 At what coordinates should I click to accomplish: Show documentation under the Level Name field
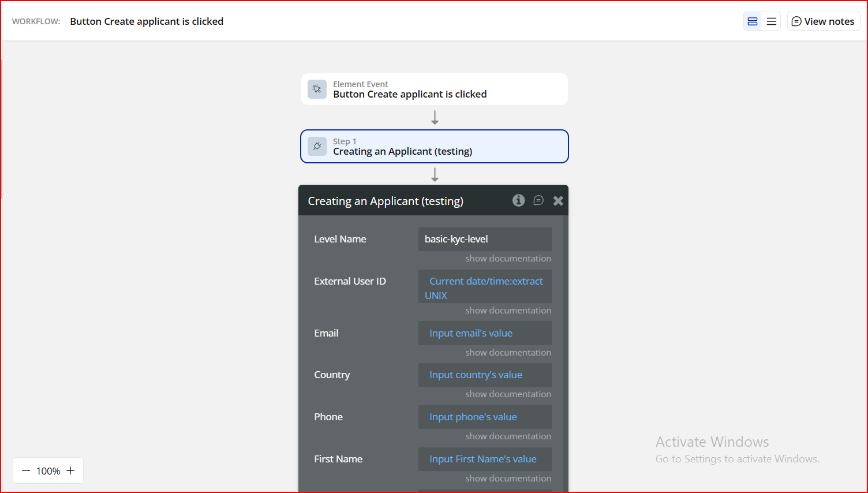point(508,259)
